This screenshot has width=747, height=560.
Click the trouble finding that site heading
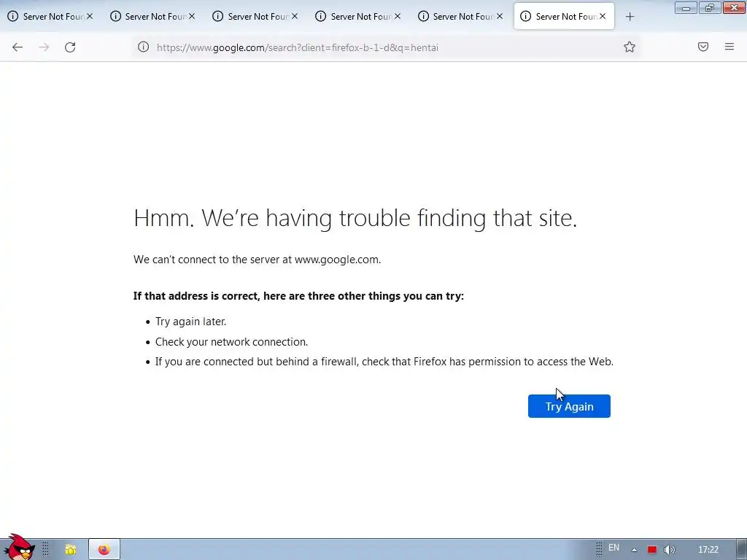pos(355,218)
